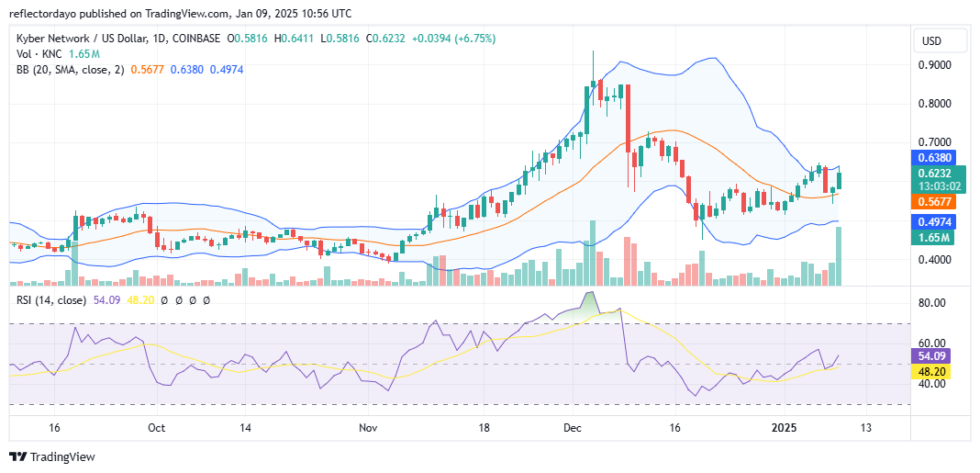Viewport: 980px width, 473px height.
Task: Click the yellow 48.20 tag on the RSI scale
Action: pos(932,372)
